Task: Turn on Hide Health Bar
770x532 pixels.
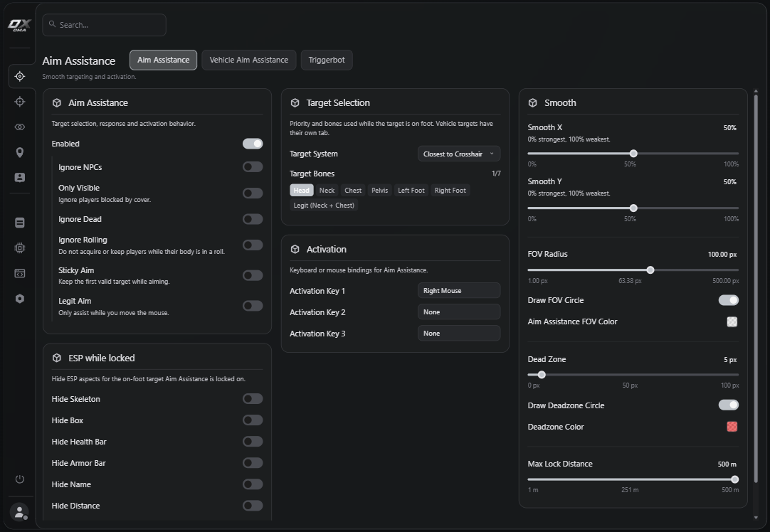Action: pos(253,442)
